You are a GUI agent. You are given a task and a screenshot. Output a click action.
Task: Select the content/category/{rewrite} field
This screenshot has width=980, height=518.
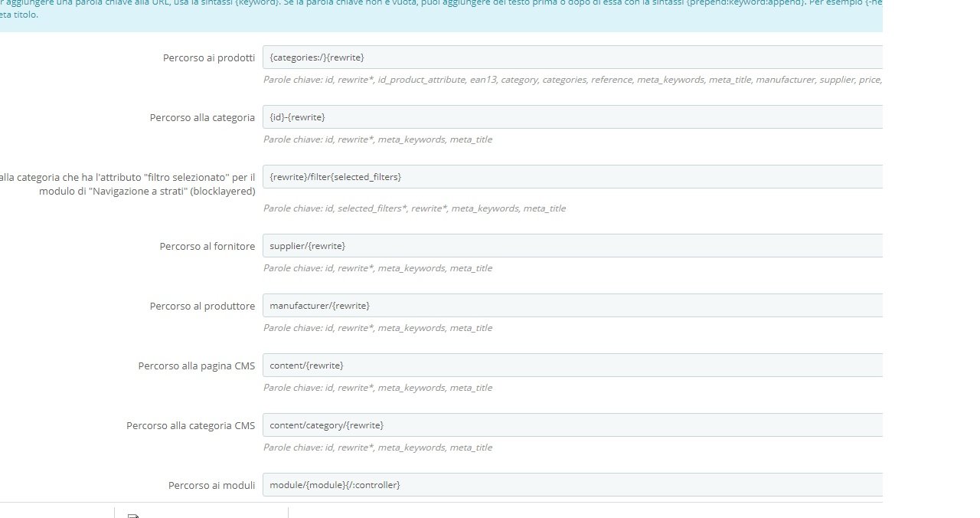tap(573, 425)
